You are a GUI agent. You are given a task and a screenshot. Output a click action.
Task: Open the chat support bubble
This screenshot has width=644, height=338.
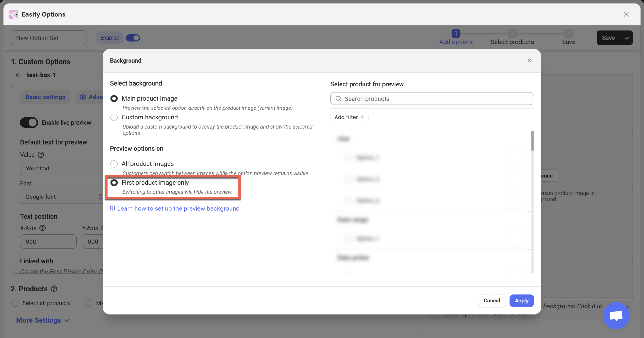[616, 315]
